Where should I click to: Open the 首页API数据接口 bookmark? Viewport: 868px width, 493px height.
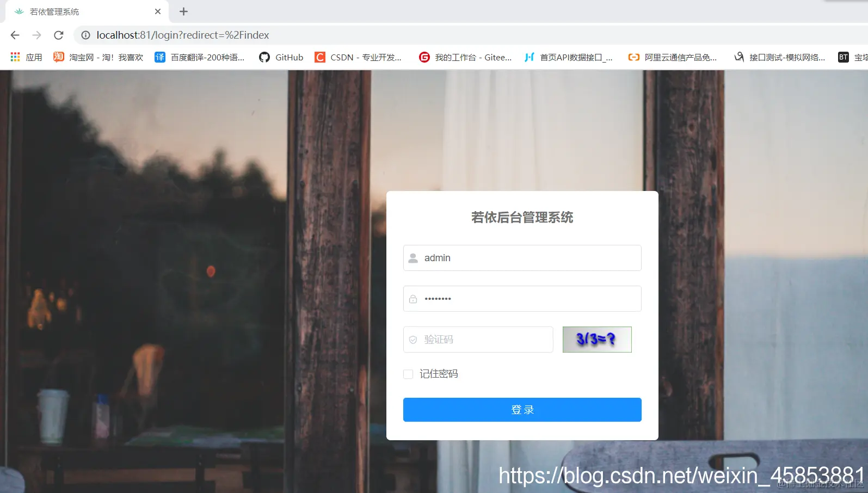coord(568,57)
